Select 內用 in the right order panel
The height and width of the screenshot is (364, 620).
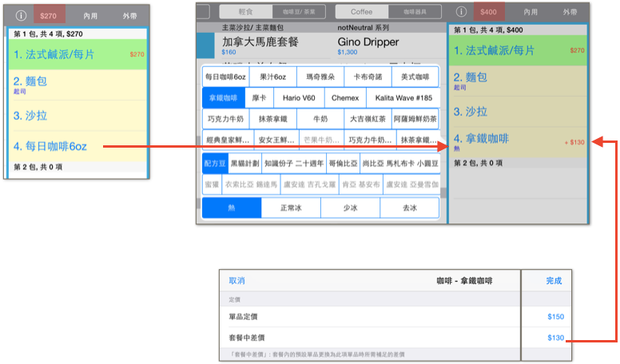click(x=531, y=12)
